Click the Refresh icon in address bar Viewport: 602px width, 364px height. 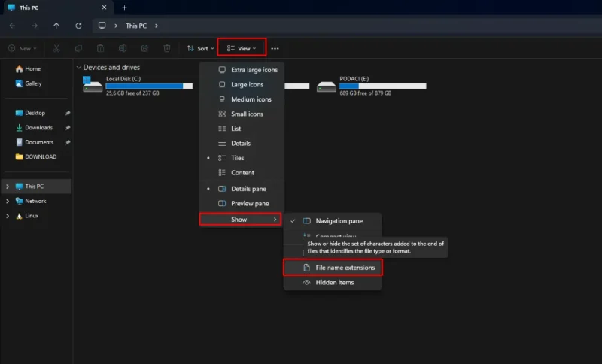tap(78, 26)
